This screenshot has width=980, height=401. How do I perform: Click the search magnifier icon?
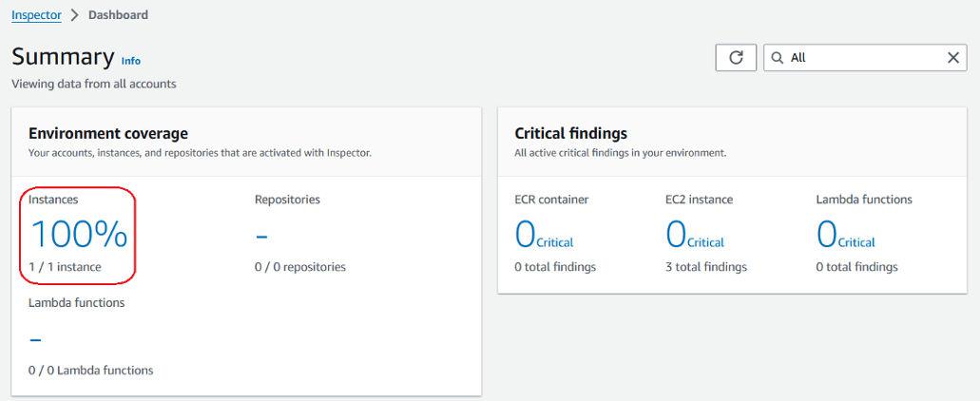[x=778, y=58]
